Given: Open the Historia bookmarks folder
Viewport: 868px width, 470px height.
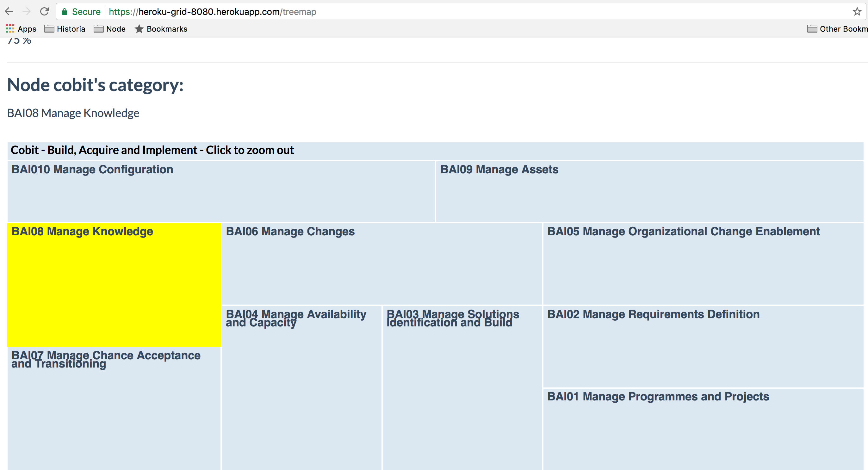Looking at the screenshot, I should click(65, 29).
